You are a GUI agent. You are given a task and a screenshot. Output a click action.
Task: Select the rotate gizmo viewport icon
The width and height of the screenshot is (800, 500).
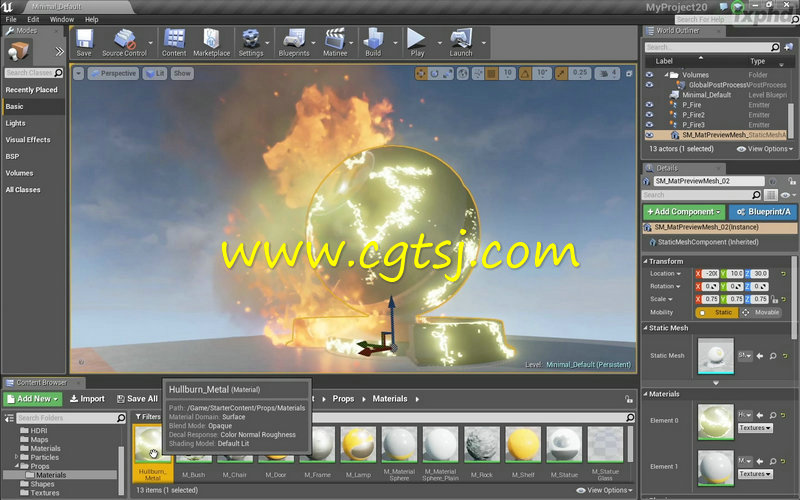point(434,73)
